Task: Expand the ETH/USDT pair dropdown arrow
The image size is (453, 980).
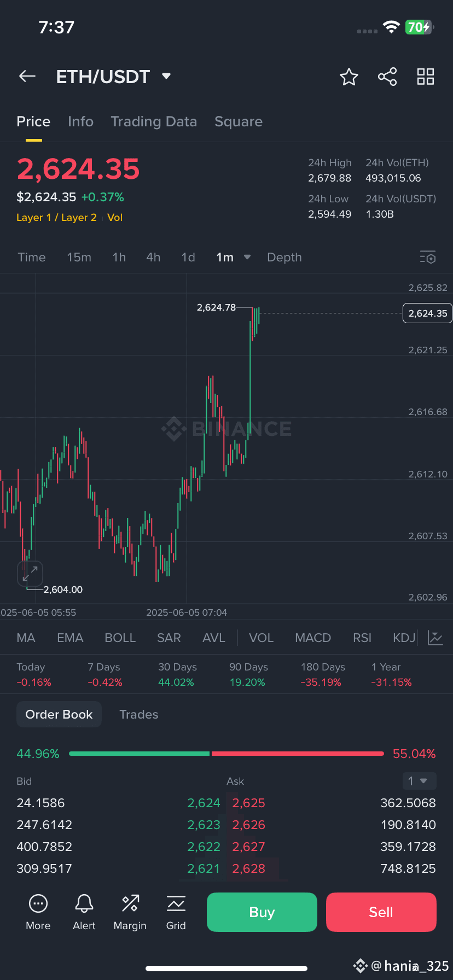Action: 166,76
